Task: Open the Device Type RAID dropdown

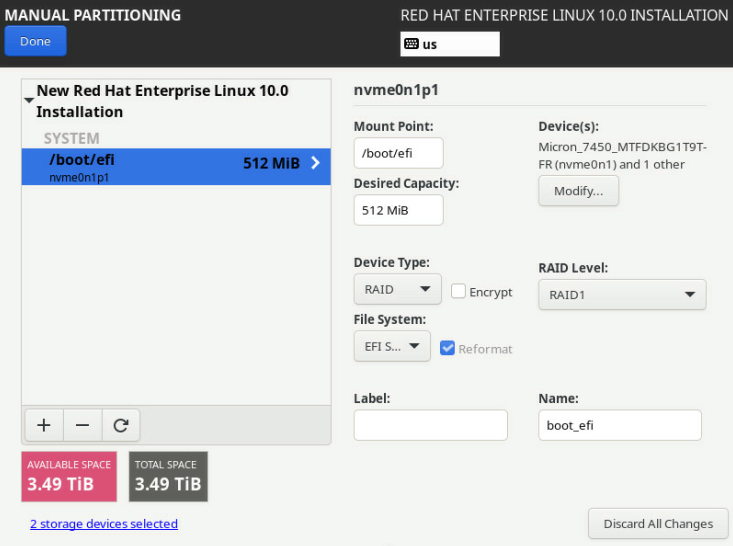Action: [397, 289]
